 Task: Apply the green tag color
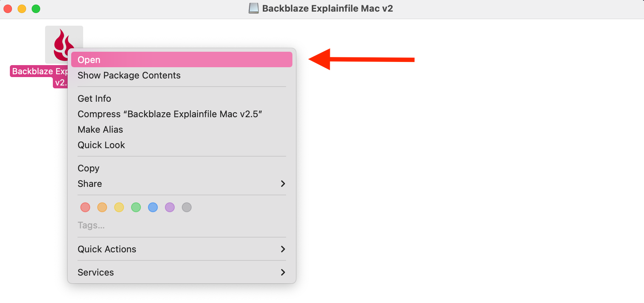point(136,207)
